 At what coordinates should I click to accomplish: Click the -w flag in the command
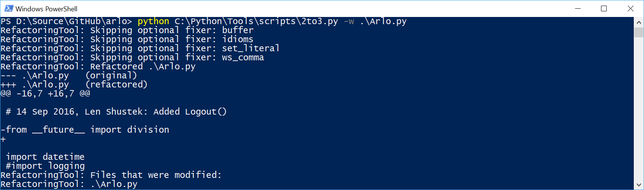[349, 21]
